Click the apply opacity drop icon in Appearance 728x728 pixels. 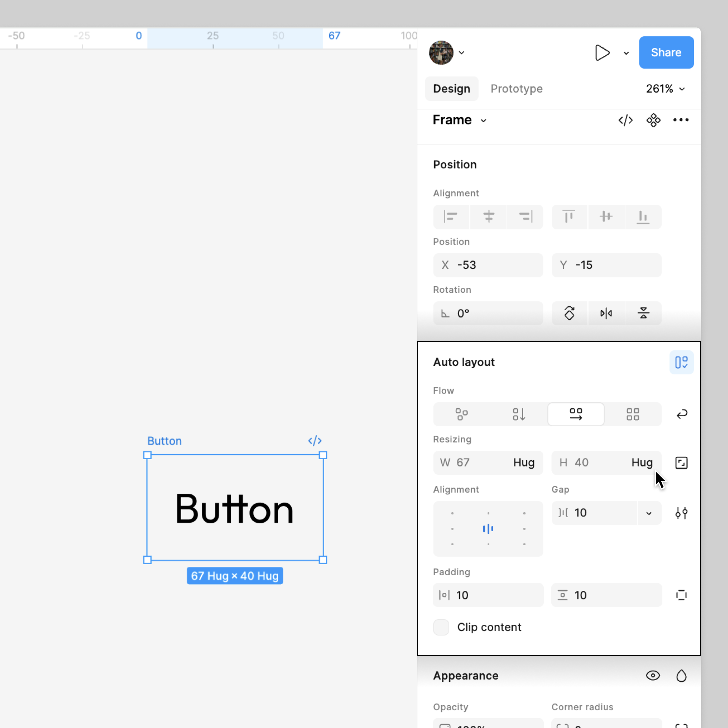tap(681, 676)
